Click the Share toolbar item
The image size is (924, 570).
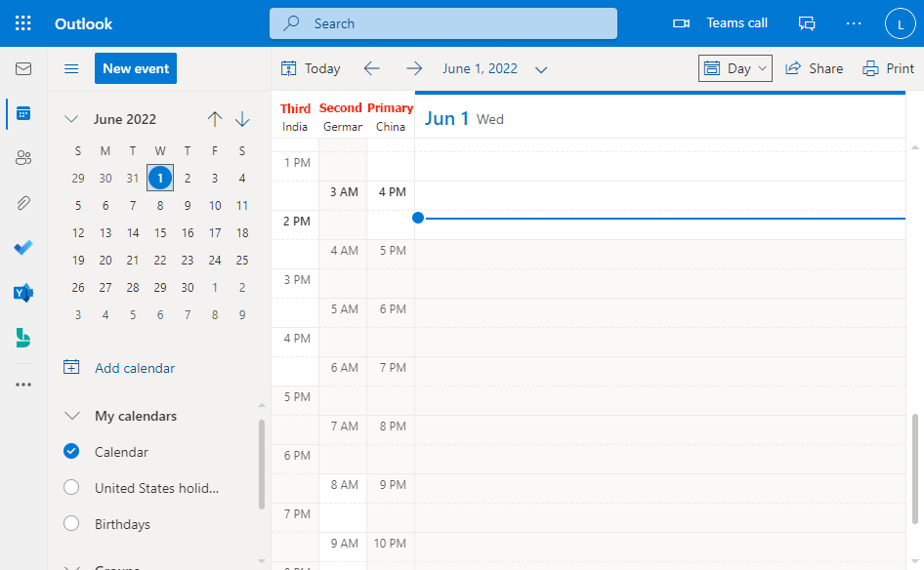(x=814, y=68)
